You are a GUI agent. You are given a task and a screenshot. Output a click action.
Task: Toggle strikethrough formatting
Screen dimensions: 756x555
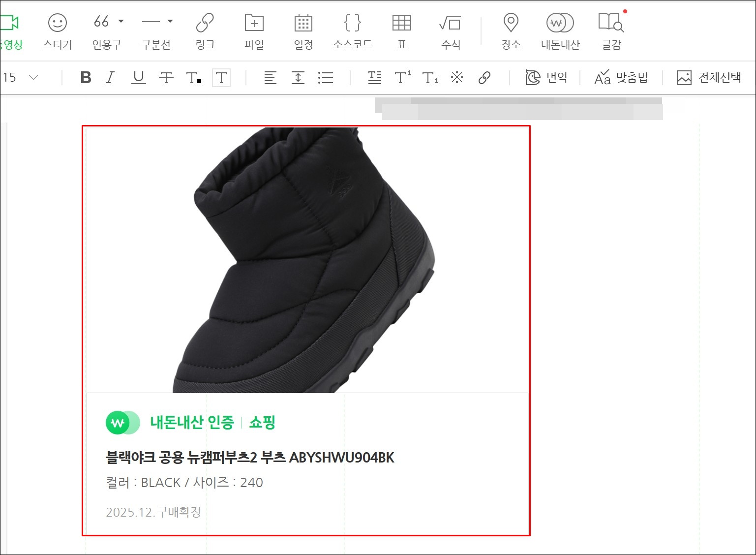coord(166,78)
